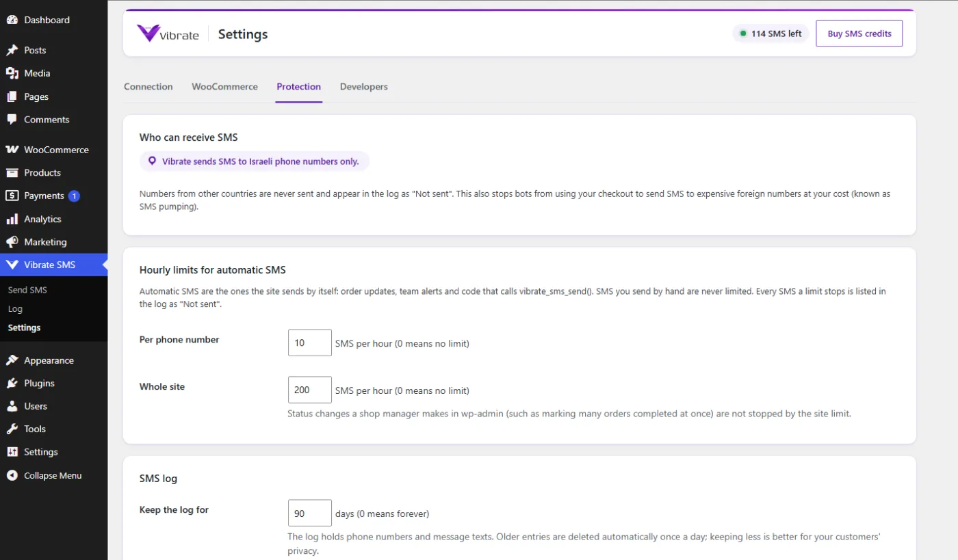Screen dimensions: 958x560
Task: Click the Plugins plug icon
Action: [12, 383]
